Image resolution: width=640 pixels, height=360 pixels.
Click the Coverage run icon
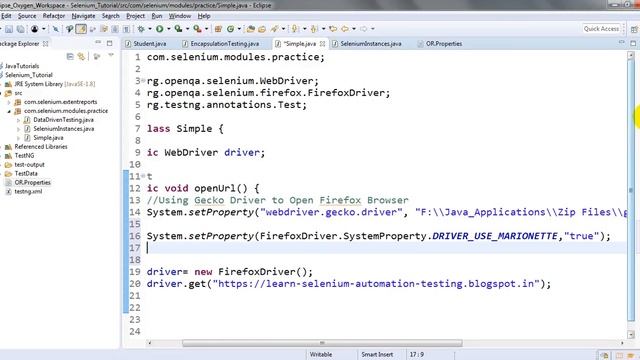[x=178, y=29]
